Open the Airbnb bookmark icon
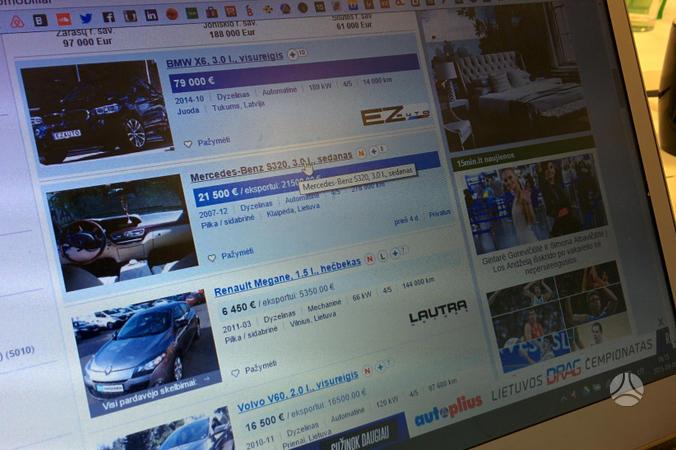 [17, 22]
